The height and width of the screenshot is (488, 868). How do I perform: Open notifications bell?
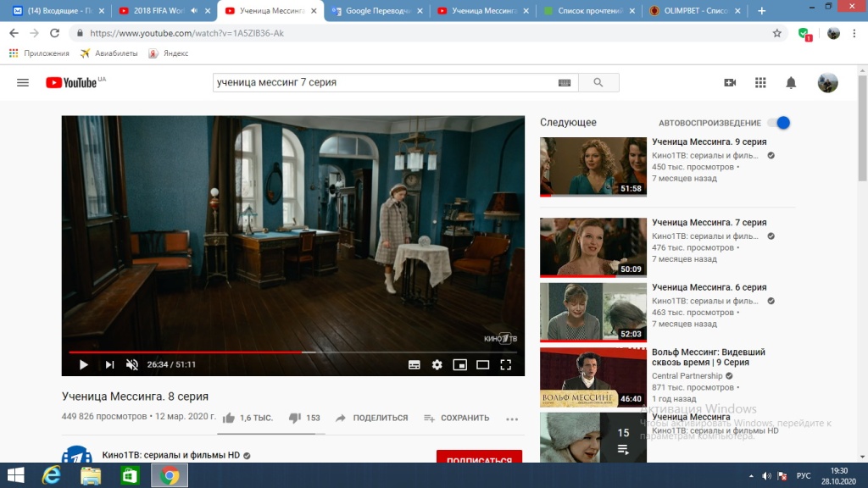(x=791, y=82)
